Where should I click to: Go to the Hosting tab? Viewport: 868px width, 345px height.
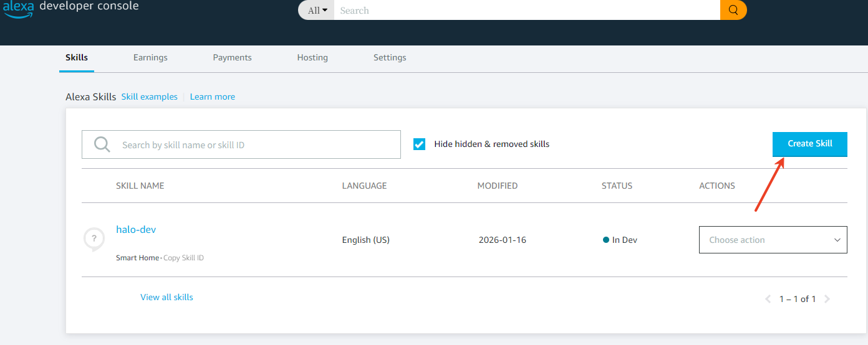coord(312,57)
